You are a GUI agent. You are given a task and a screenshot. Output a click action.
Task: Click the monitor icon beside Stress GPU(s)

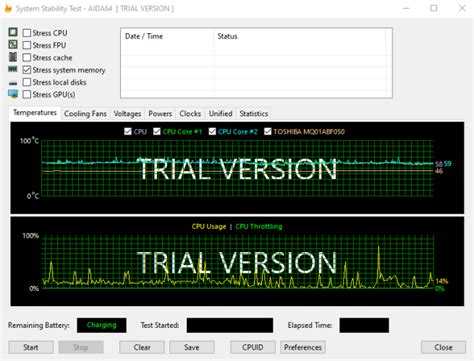[13, 94]
